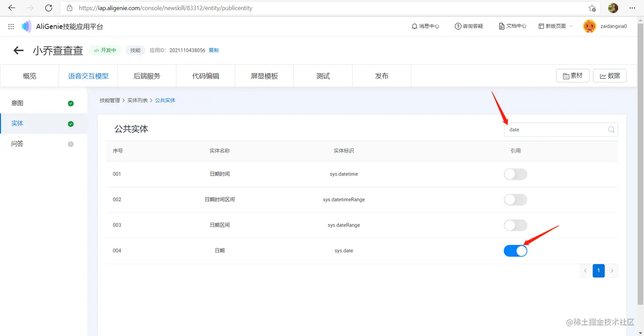Click the 数据 button

[x=609, y=75]
